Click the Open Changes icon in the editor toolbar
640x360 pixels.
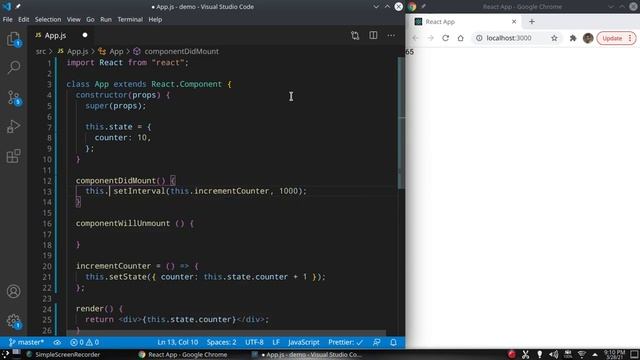(x=355, y=36)
